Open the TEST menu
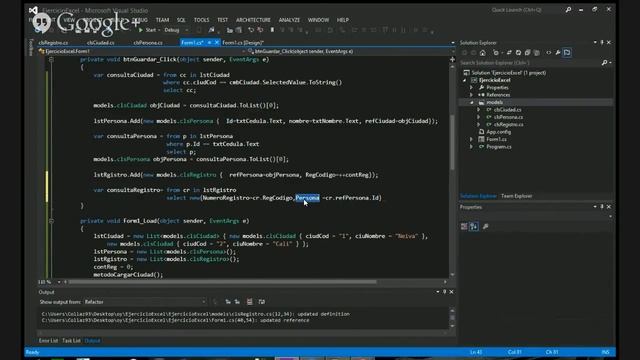Image resolution: width=640 pixels, height=360 pixels. (x=222, y=20)
